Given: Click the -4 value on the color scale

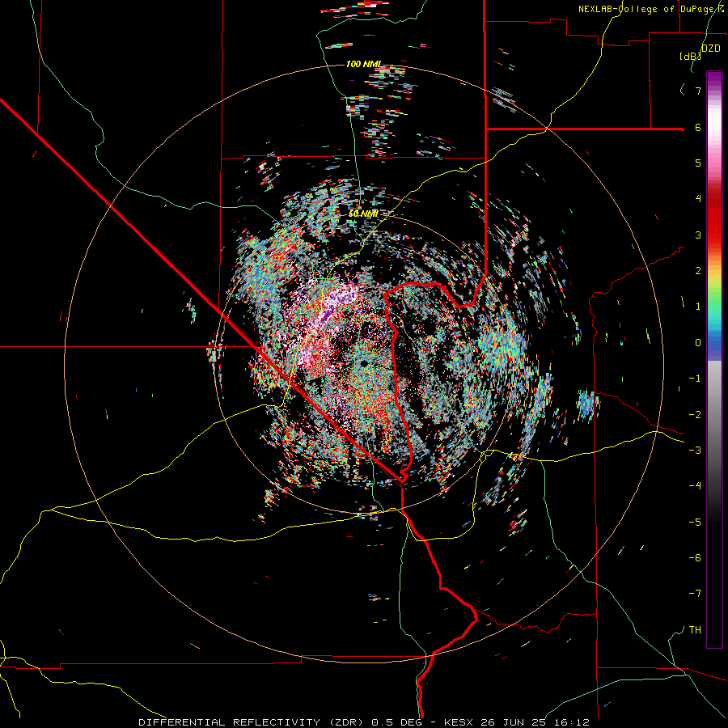Looking at the screenshot, I should click(695, 486).
